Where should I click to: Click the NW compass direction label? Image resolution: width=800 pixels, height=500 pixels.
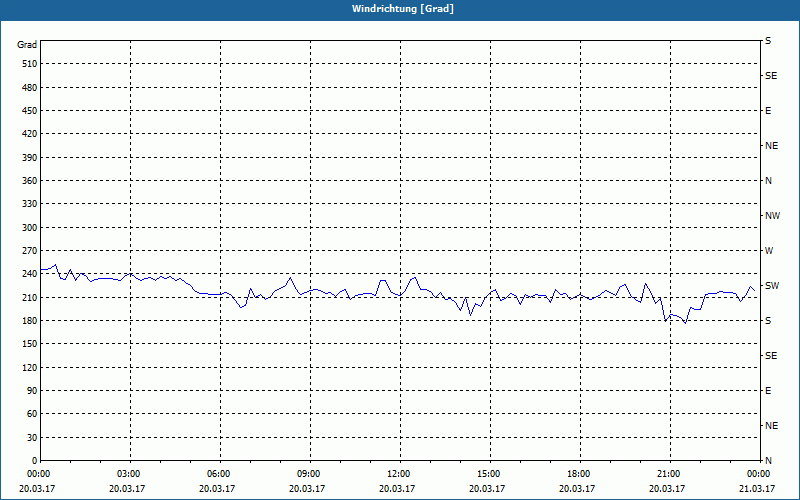click(772, 216)
